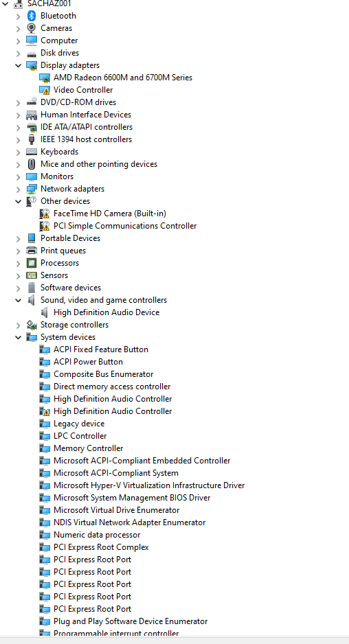This screenshot has width=349, height=644.
Task: Collapse the Display adapters category
Action: tap(18, 65)
